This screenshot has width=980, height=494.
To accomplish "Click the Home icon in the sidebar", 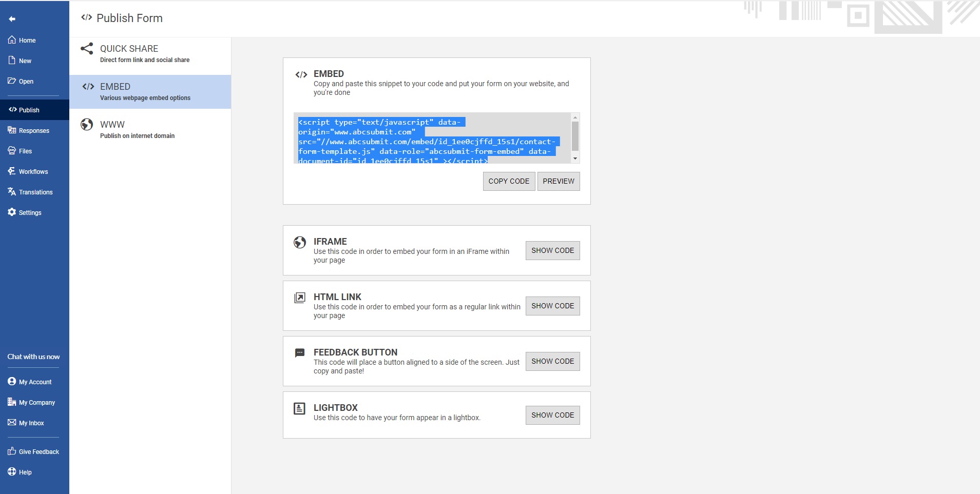I will pos(12,39).
